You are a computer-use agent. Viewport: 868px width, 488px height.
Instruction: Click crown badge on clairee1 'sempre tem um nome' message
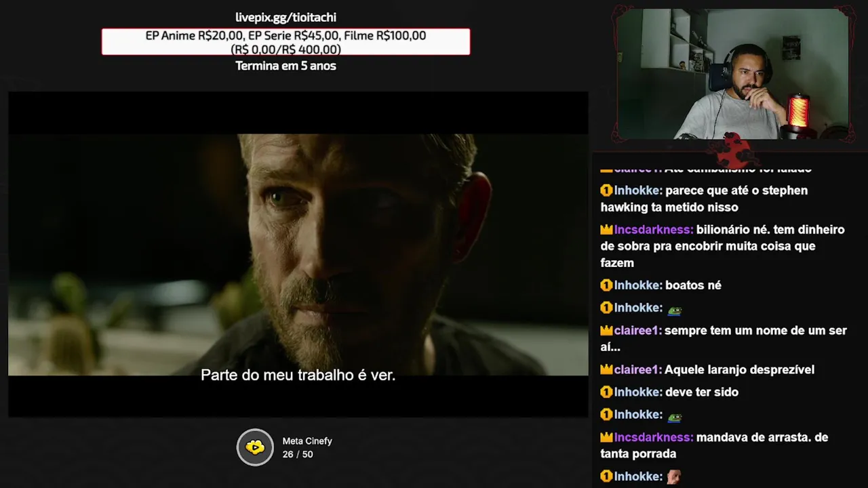[606, 331]
